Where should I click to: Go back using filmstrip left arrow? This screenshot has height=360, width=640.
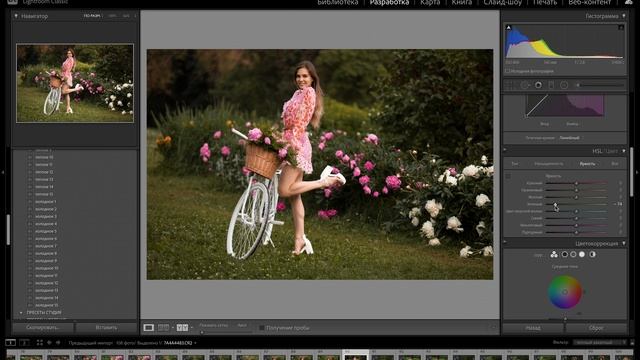coord(49,342)
